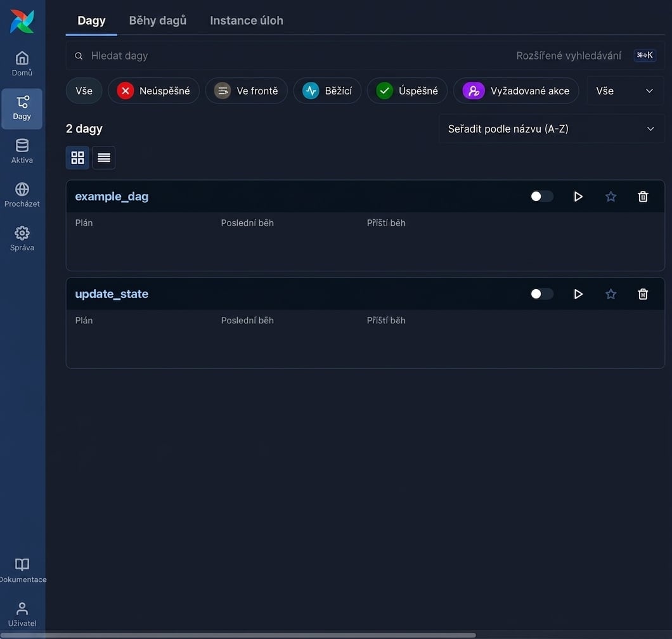Filter by Vše state pill
Screen dimensions: 672x639
coord(84,91)
